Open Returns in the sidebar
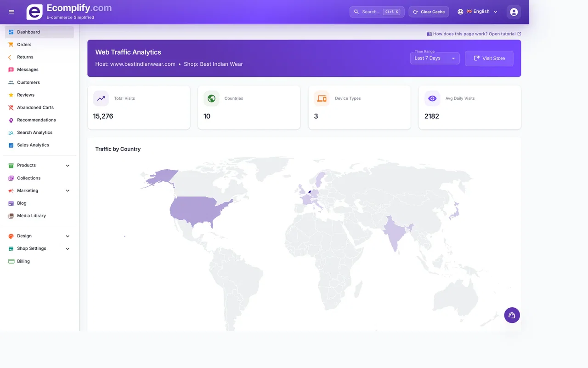The height and width of the screenshot is (368, 588). (x=40, y=57)
